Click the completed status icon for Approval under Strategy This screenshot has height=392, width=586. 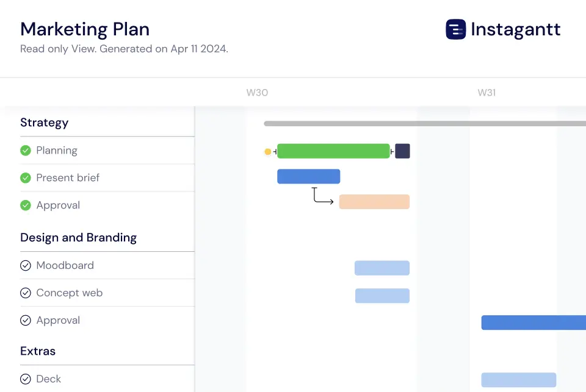[26, 205]
